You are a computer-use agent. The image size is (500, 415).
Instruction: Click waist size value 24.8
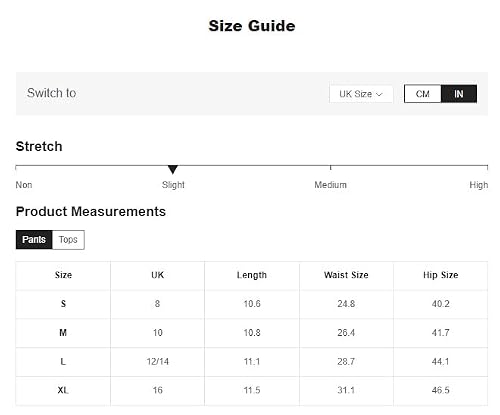pos(346,304)
